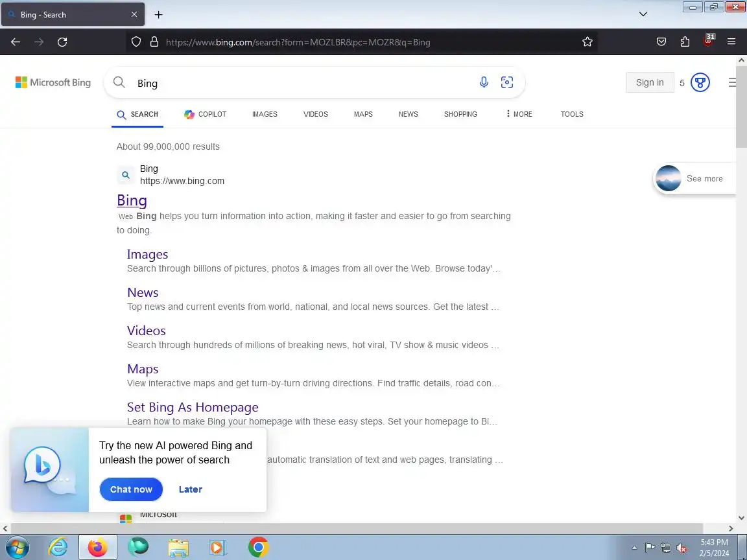Open the Extensions puzzle icon
This screenshot has width=747, height=560.
click(x=685, y=42)
